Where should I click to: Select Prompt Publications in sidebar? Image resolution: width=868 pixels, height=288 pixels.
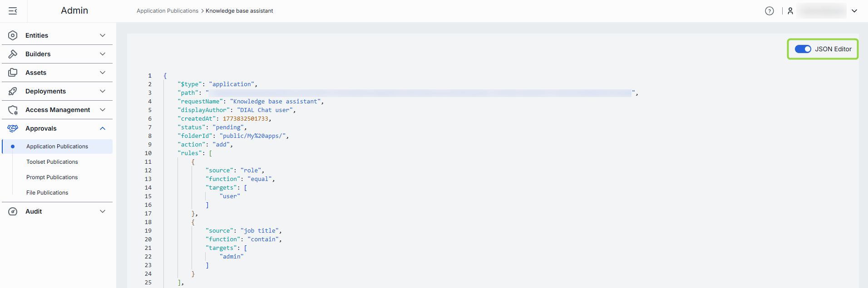coord(52,177)
